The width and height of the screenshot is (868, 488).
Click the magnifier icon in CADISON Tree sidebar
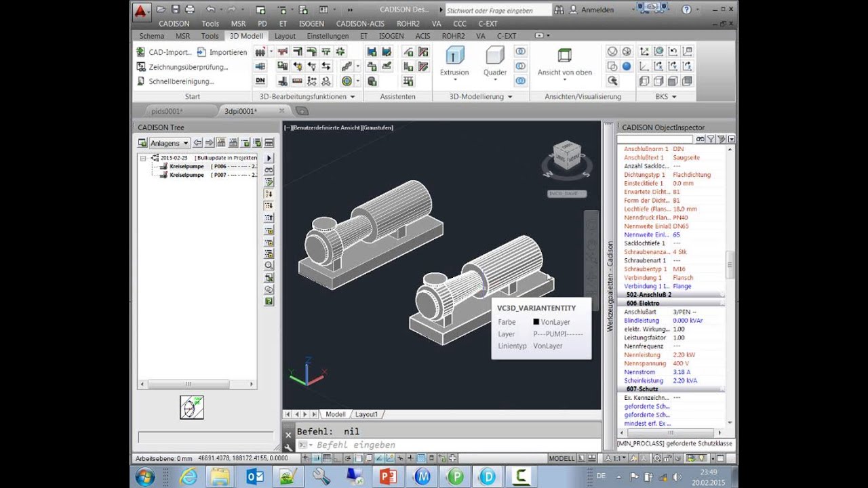point(269,265)
